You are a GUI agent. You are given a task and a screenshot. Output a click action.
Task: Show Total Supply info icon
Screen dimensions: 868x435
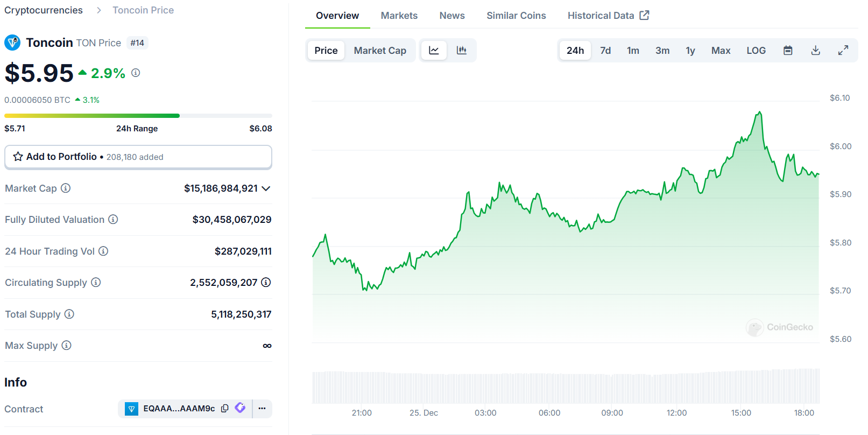pyautogui.click(x=69, y=314)
